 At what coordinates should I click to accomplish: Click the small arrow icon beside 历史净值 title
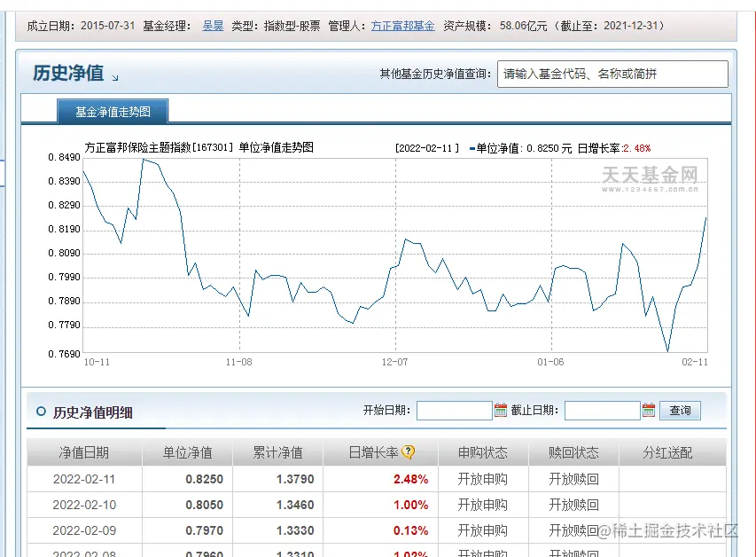click(x=114, y=78)
